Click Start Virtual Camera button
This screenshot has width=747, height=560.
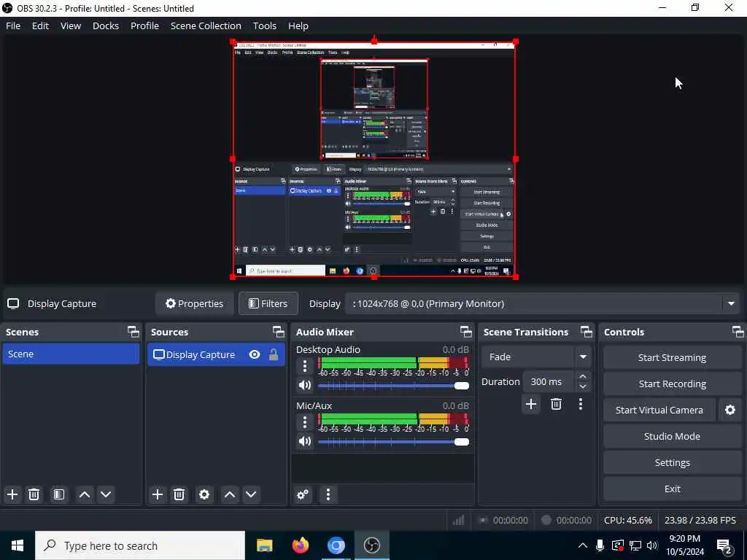point(659,410)
